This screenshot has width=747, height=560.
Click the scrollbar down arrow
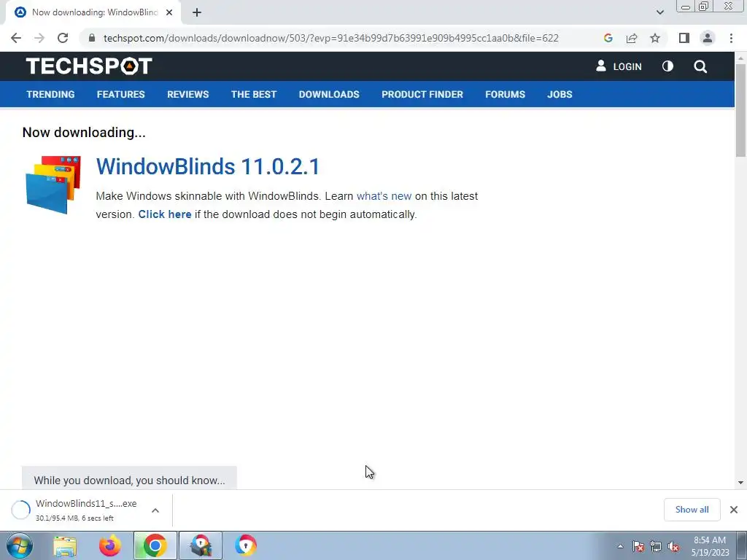click(x=740, y=483)
